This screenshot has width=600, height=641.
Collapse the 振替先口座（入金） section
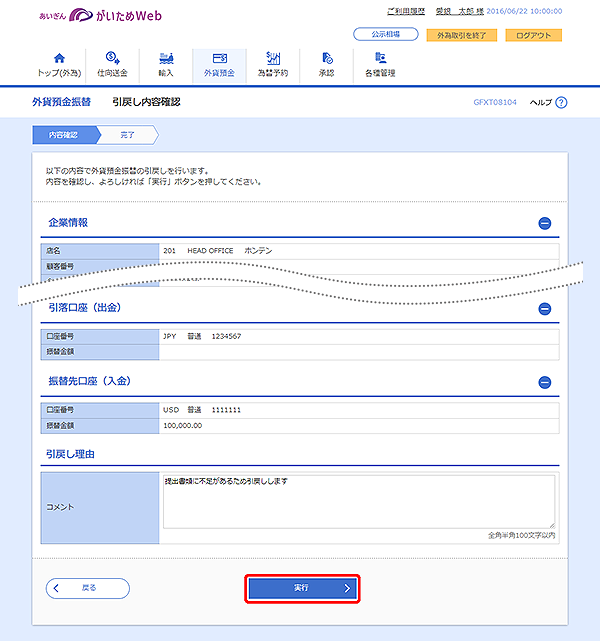pyautogui.click(x=544, y=382)
